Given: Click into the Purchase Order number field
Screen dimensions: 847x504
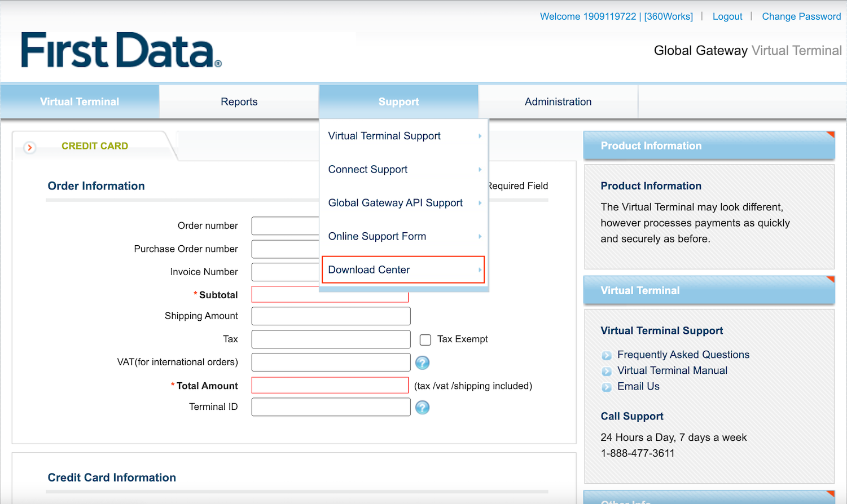Looking at the screenshot, I should click(x=286, y=249).
